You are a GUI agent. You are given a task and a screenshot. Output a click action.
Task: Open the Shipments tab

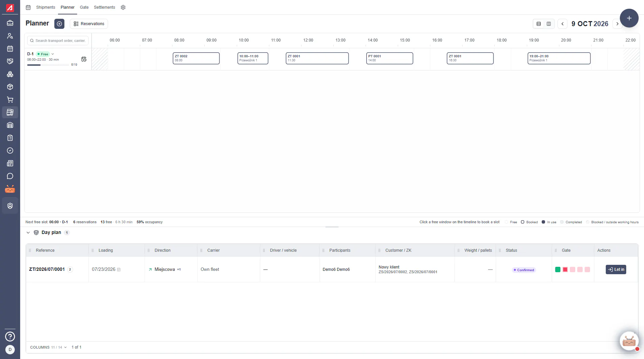[x=46, y=7]
